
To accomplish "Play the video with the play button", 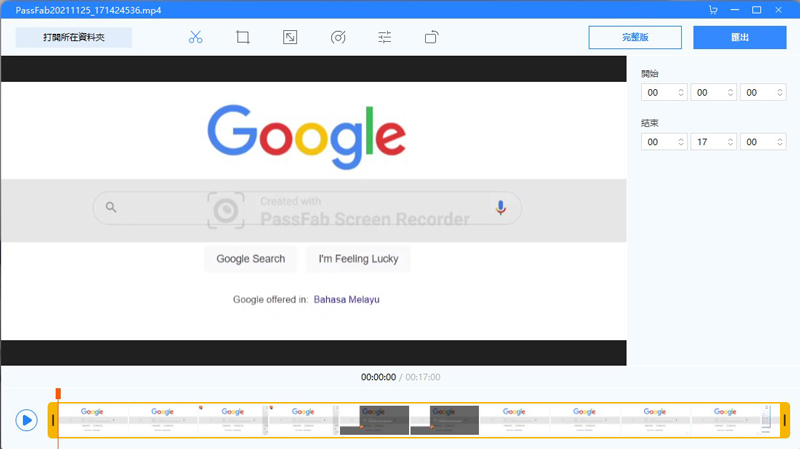I will (26, 420).
